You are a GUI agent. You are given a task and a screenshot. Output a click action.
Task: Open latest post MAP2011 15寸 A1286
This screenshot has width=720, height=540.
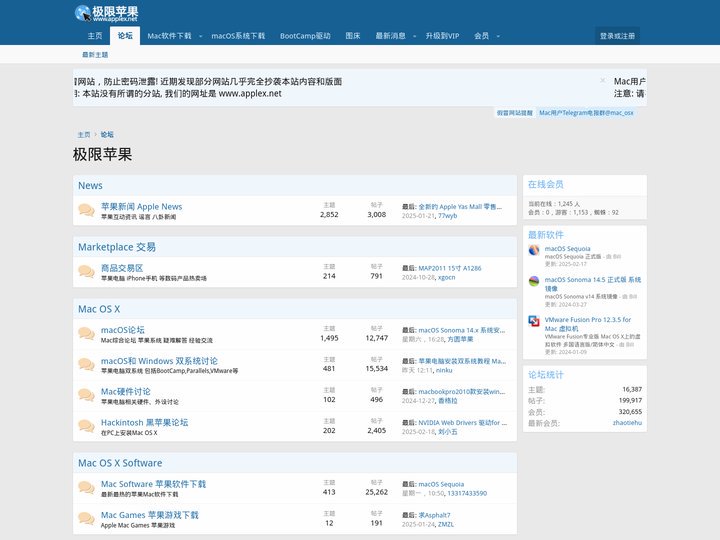tap(450, 268)
